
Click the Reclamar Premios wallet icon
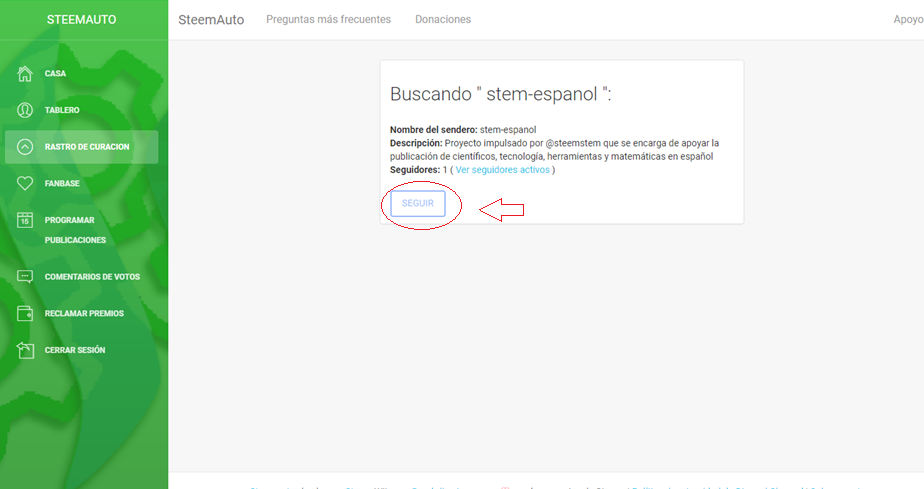(x=25, y=313)
